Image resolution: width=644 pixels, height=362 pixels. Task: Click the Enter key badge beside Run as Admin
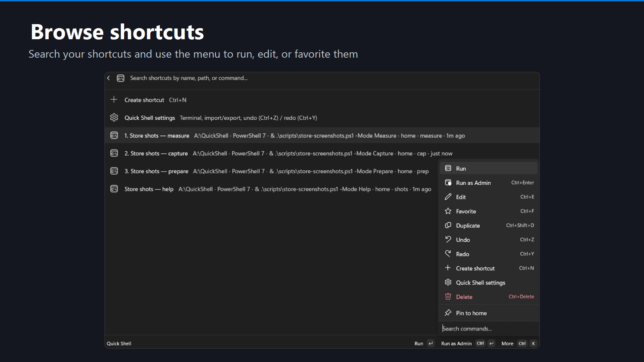coord(492,344)
